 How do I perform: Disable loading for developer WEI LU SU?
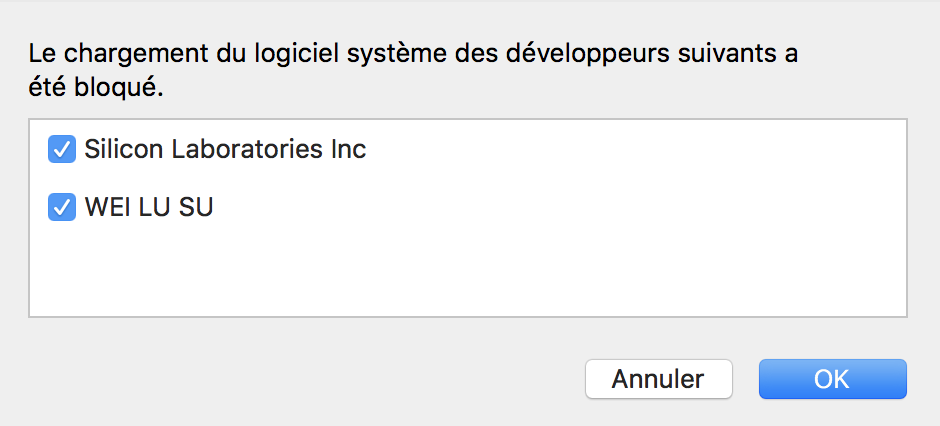click(x=62, y=208)
